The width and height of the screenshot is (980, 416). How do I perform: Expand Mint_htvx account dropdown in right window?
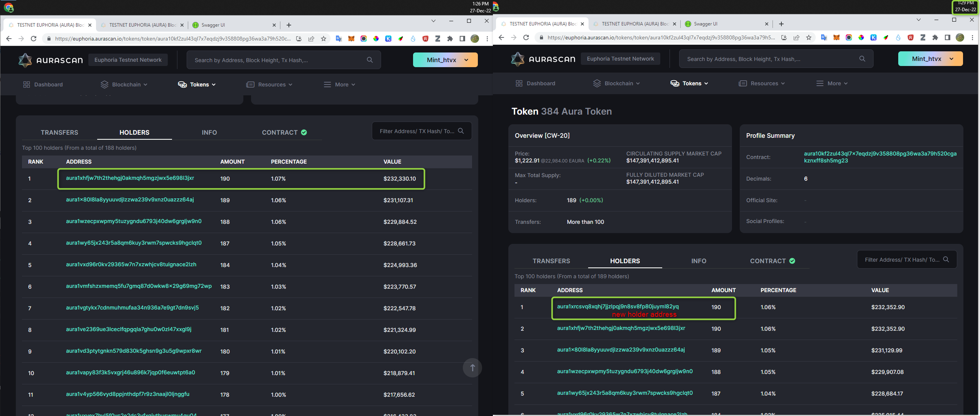tap(931, 59)
